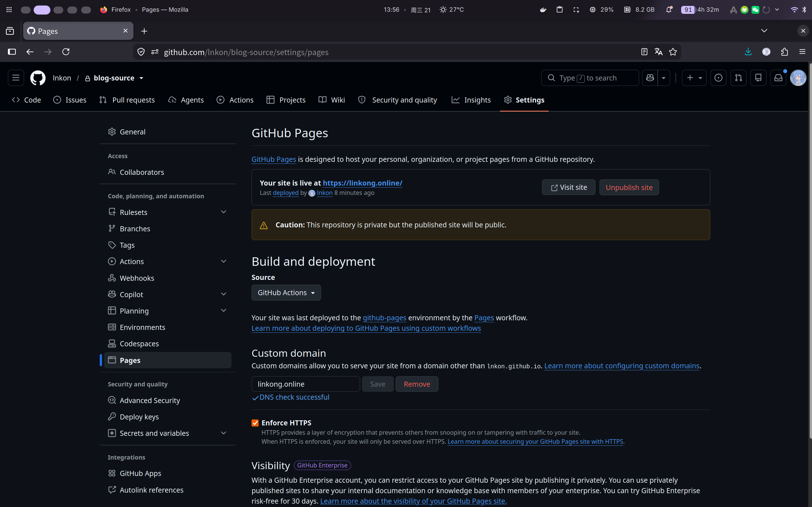Viewport: 812px width, 507px height.
Task: Click the custom domain input field
Action: click(305, 384)
